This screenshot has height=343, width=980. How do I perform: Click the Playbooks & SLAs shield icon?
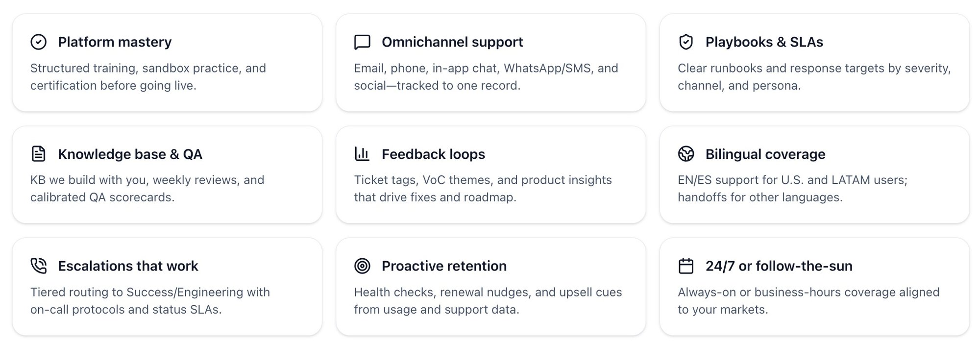click(686, 42)
